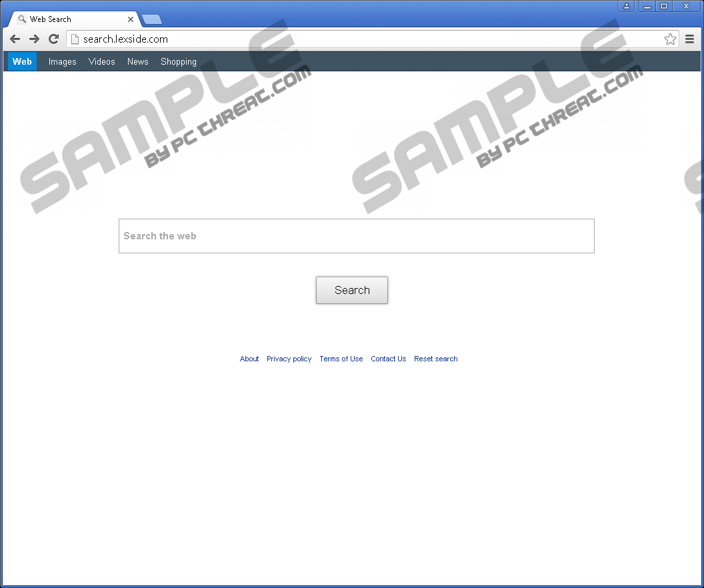Bookmark this page with the star icon
Image resolution: width=704 pixels, height=588 pixels.
tap(670, 39)
